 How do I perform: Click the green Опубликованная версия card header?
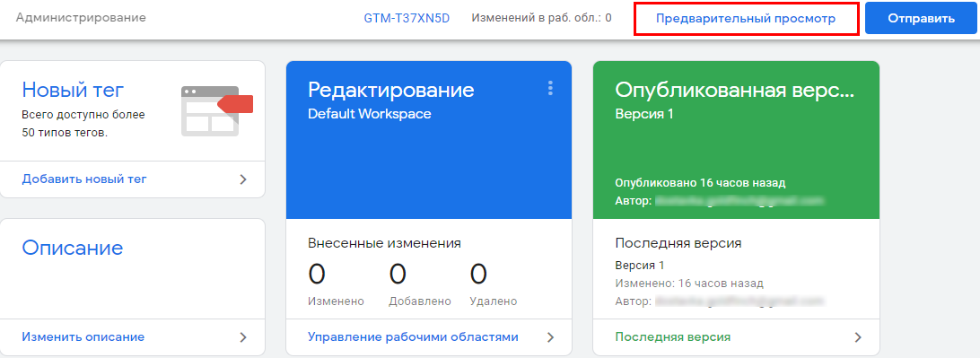[x=736, y=140]
